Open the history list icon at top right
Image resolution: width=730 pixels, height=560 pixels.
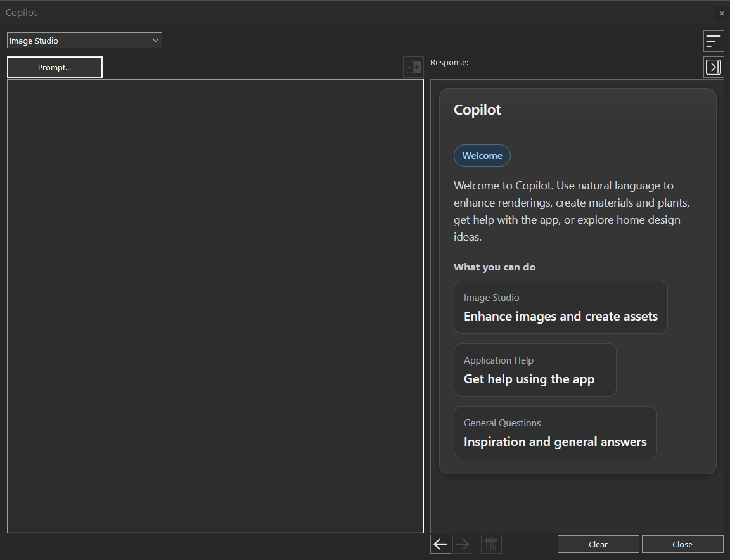pyautogui.click(x=714, y=41)
